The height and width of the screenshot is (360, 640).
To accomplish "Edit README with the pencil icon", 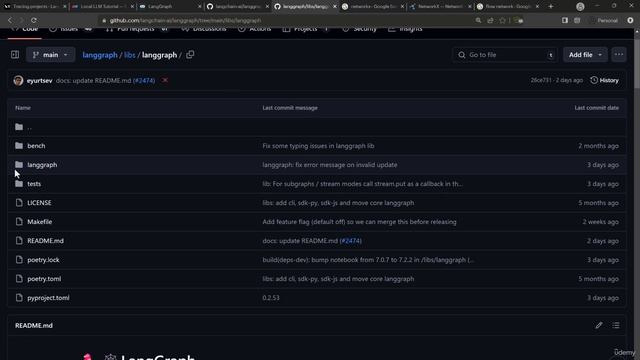I will pyautogui.click(x=599, y=325).
